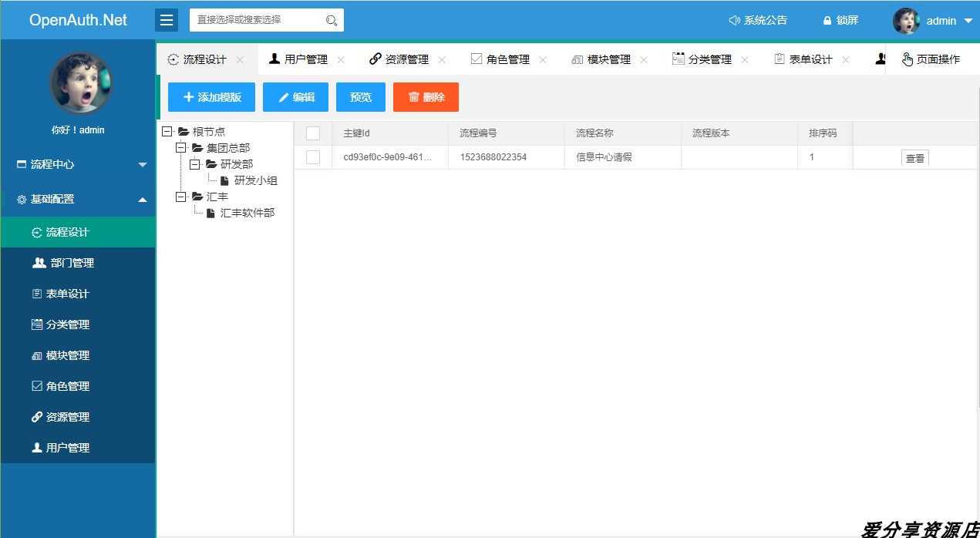Click the 资源管理 sidebar link icon

pyautogui.click(x=36, y=417)
